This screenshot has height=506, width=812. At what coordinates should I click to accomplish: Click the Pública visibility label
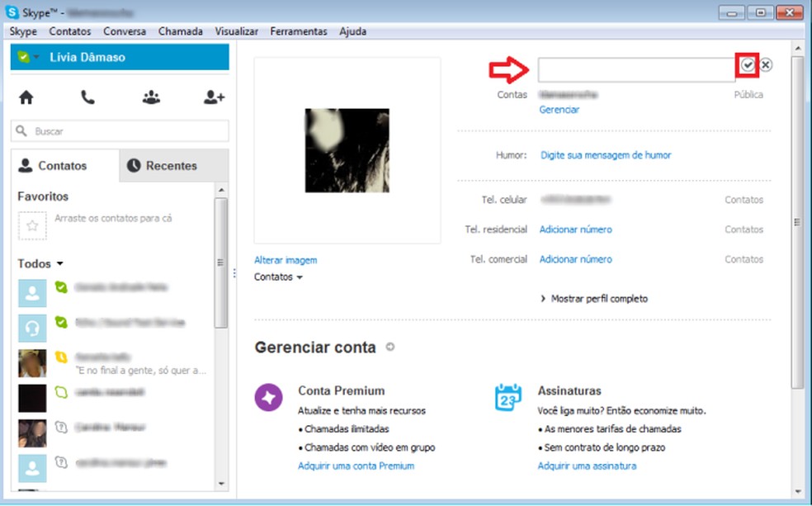[x=748, y=95]
